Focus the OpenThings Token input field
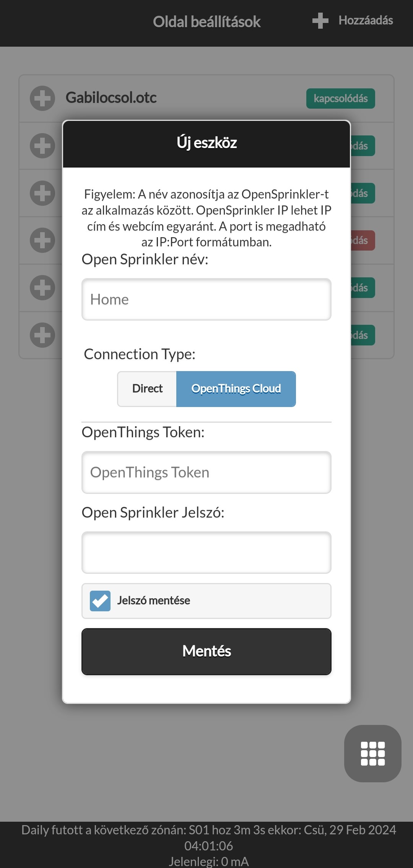This screenshot has height=868, width=413. click(206, 472)
